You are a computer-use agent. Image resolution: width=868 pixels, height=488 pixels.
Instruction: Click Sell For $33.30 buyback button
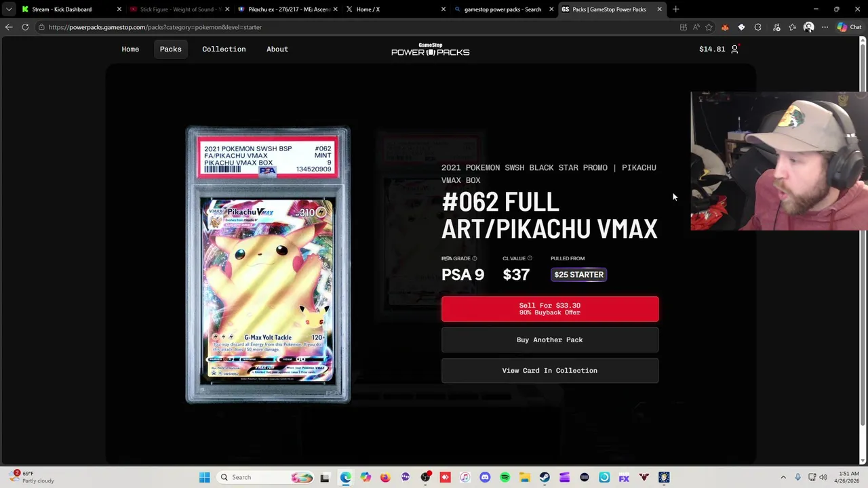tap(550, 309)
